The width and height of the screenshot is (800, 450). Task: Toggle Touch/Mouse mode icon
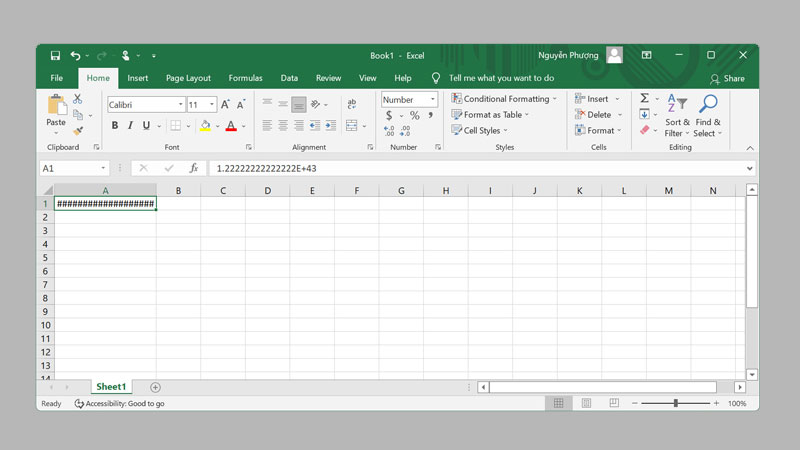coord(126,56)
